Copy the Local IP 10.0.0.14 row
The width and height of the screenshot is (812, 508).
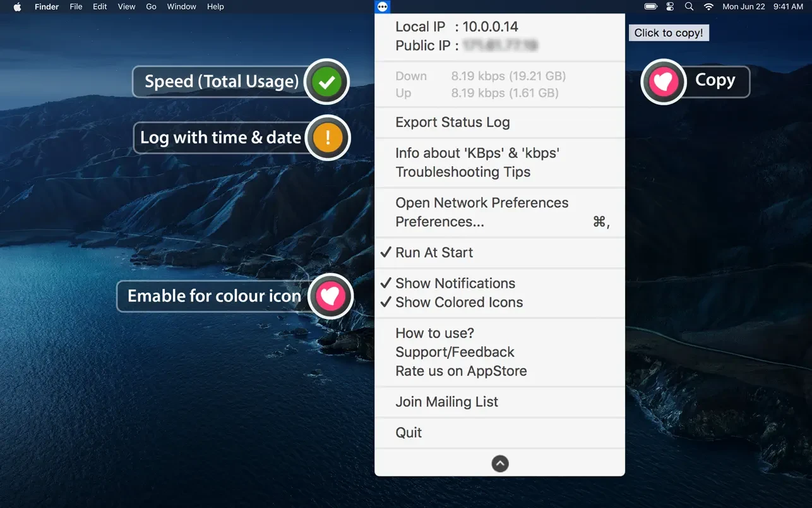click(x=499, y=27)
